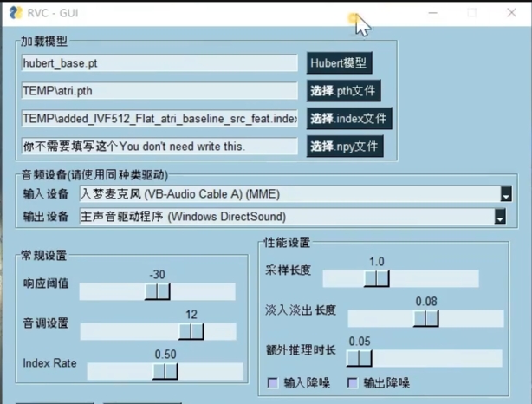This screenshot has height=404, width=532.
Task: Click the Hubert模型 button
Action: [x=340, y=62]
